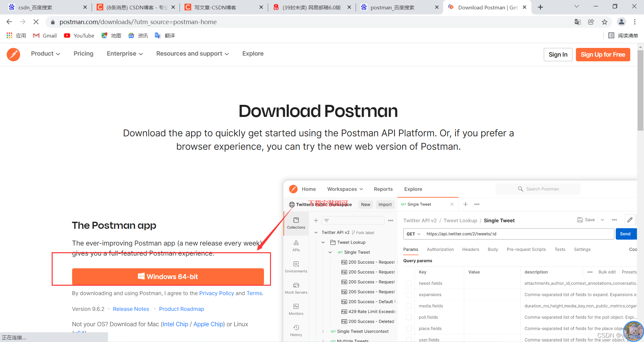Viewport: 644px width, 342px height.
Task: Click the page vertical scrollbar thumb
Action: pos(640,90)
